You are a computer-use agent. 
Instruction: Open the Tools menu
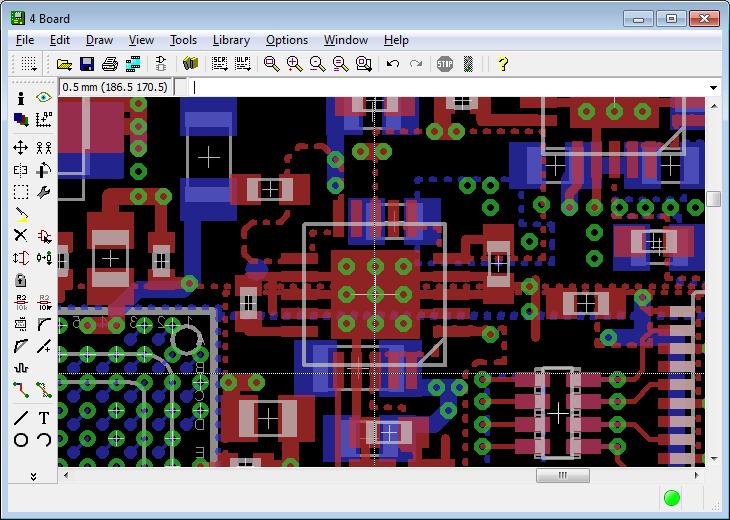point(183,40)
